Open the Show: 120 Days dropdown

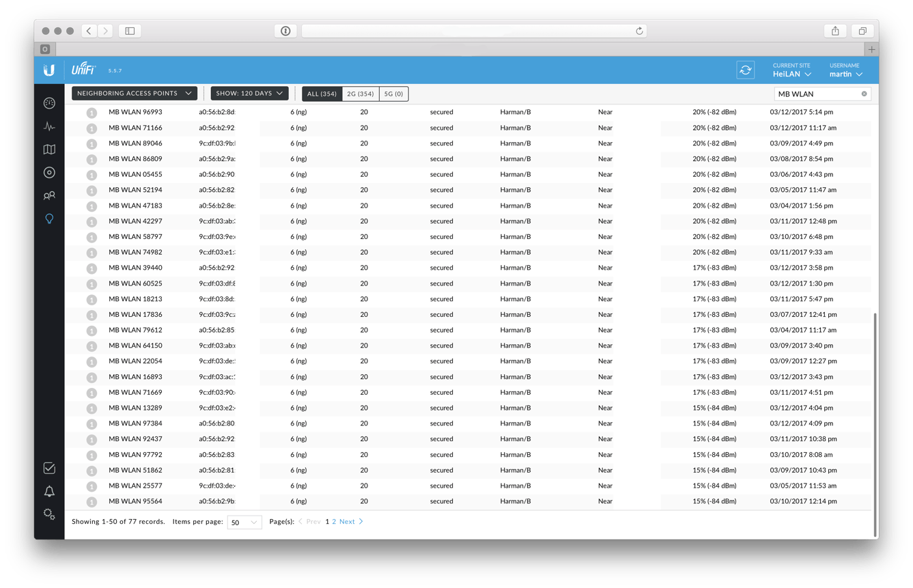click(249, 94)
